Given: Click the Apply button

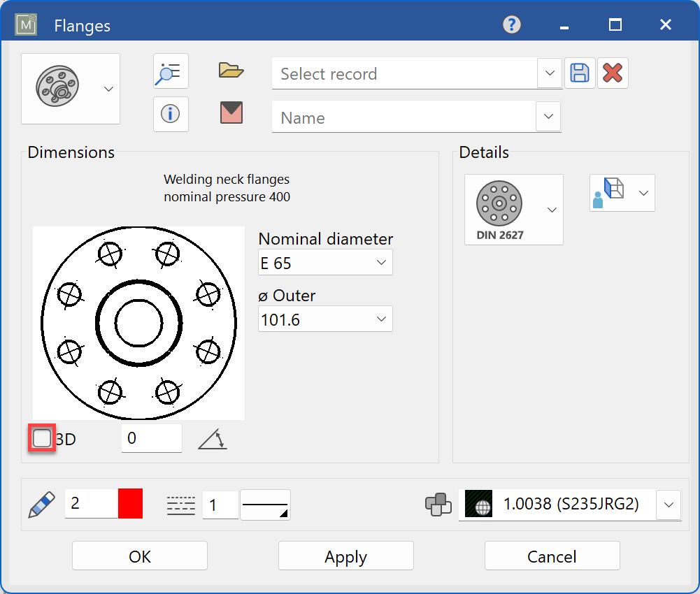Looking at the screenshot, I should (x=345, y=556).
